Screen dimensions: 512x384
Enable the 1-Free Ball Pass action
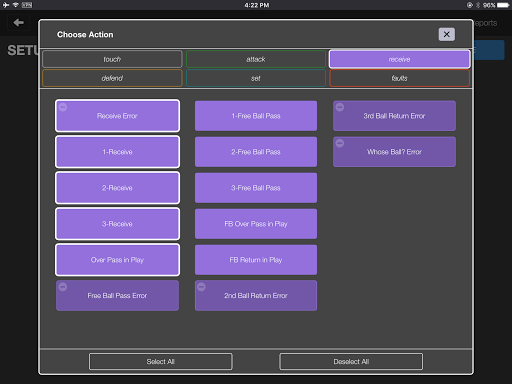256,116
